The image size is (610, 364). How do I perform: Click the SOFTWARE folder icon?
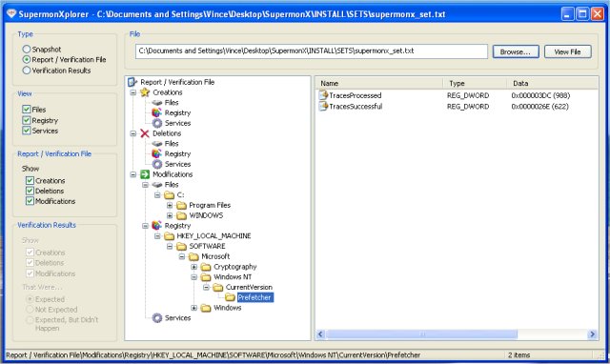click(x=182, y=246)
